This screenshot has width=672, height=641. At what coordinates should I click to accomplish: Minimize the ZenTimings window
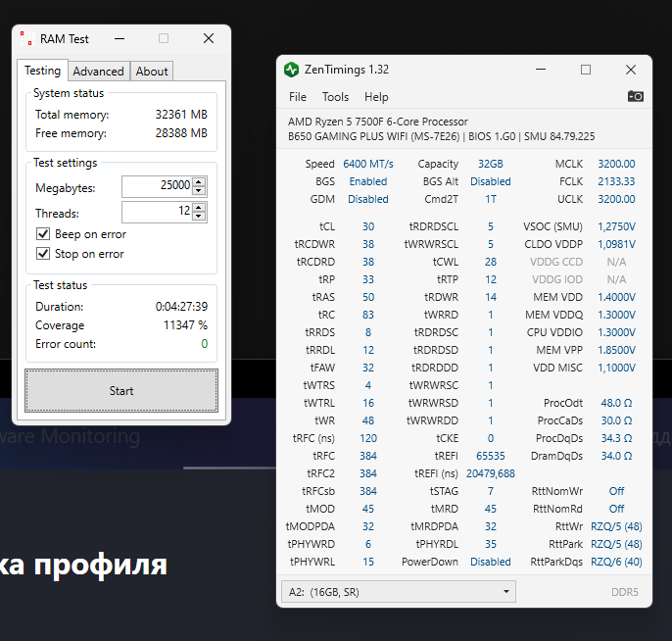pyautogui.click(x=541, y=70)
